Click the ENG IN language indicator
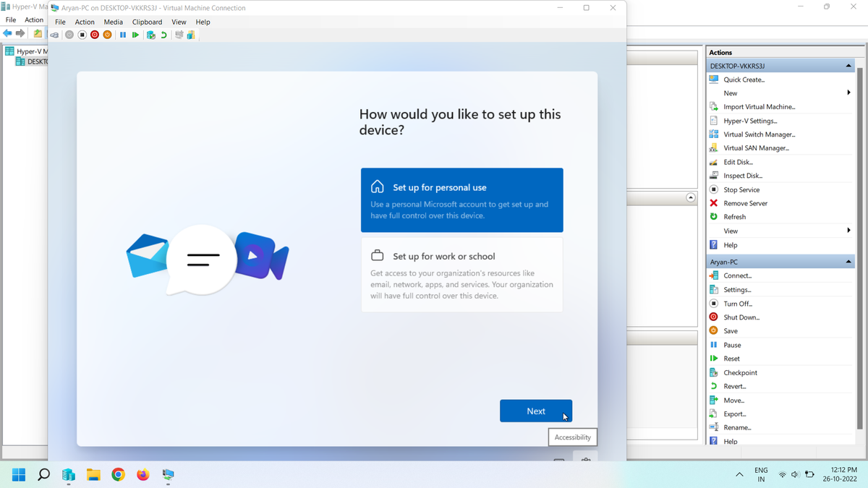 (x=761, y=475)
